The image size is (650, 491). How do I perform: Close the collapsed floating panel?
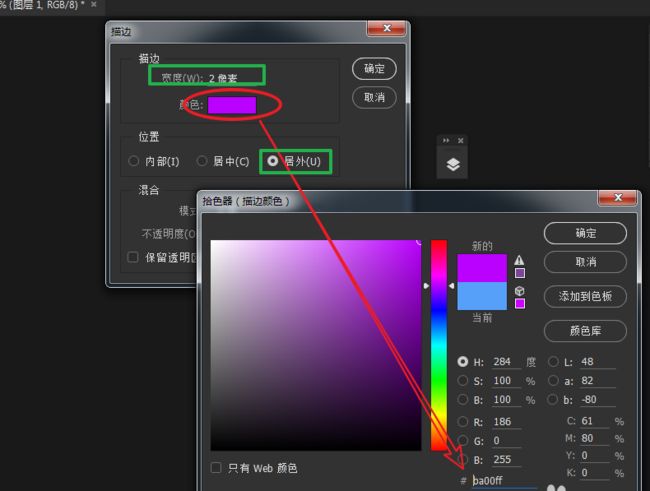click(x=461, y=141)
